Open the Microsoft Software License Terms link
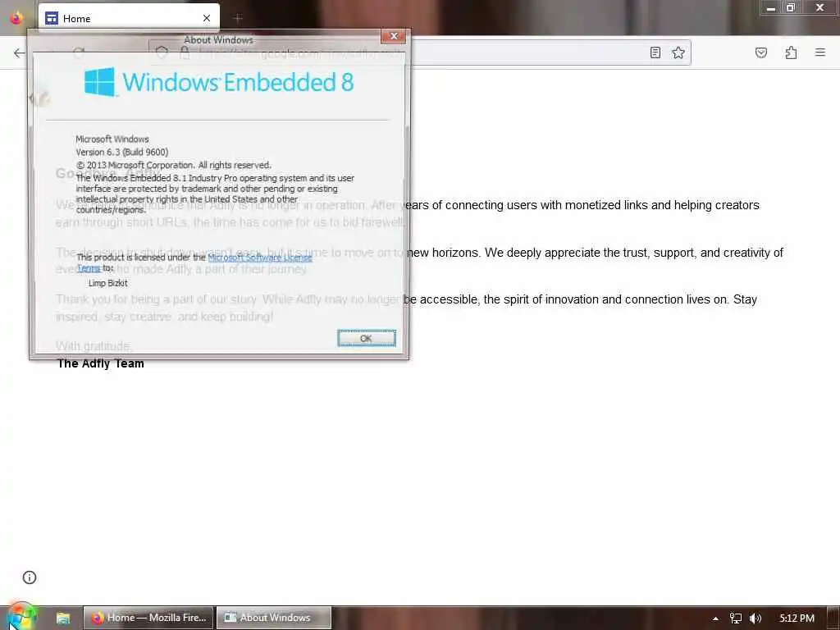 pyautogui.click(x=260, y=258)
